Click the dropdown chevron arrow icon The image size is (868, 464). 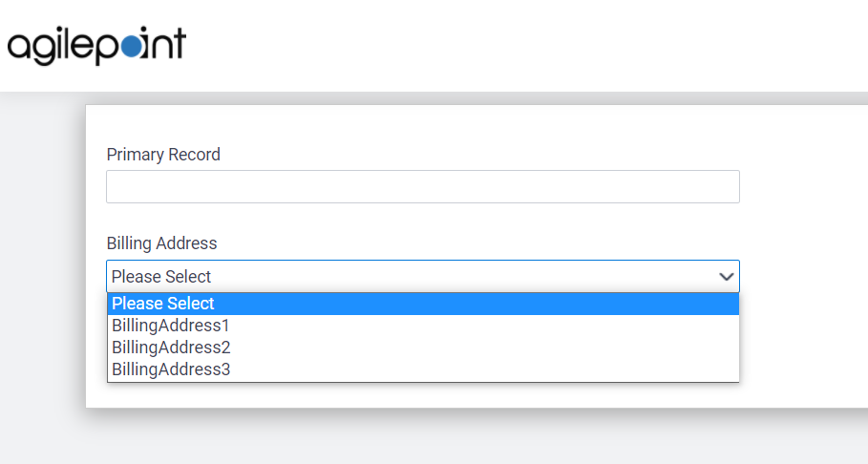pyautogui.click(x=727, y=277)
